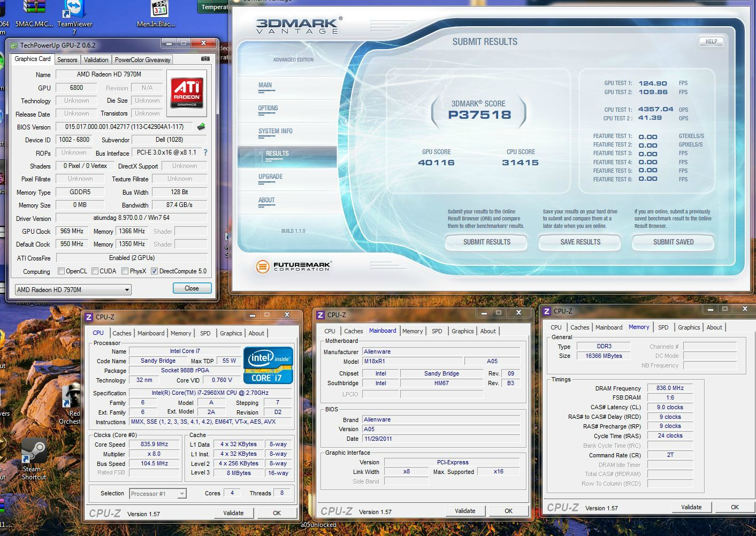Enable the PhysX checkbox in GPU-Z

click(x=125, y=271)
